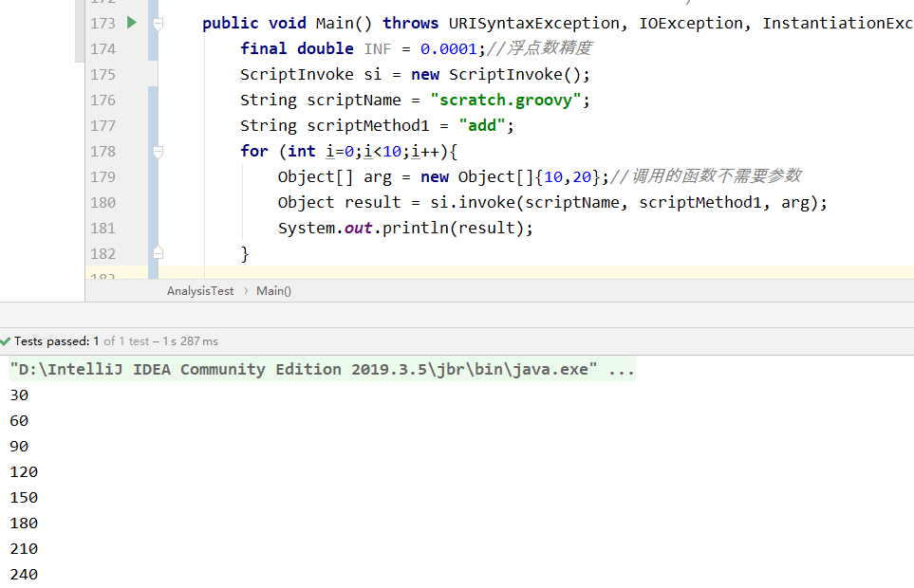Click the console output line 90
914x588 pixels.
pyautogui.click(x=19, y=447)
